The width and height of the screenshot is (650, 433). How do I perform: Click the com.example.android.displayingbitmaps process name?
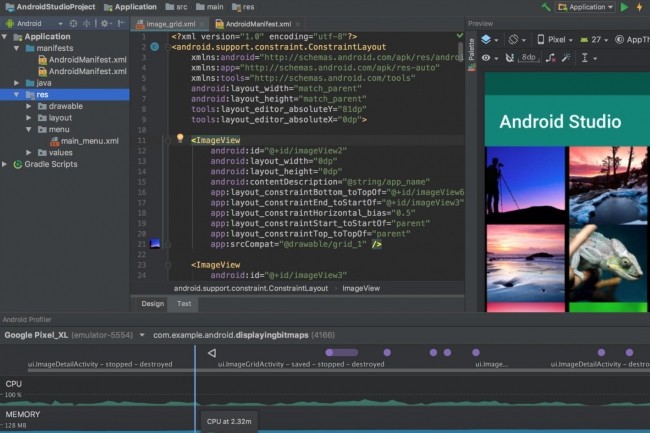point(230,335)
